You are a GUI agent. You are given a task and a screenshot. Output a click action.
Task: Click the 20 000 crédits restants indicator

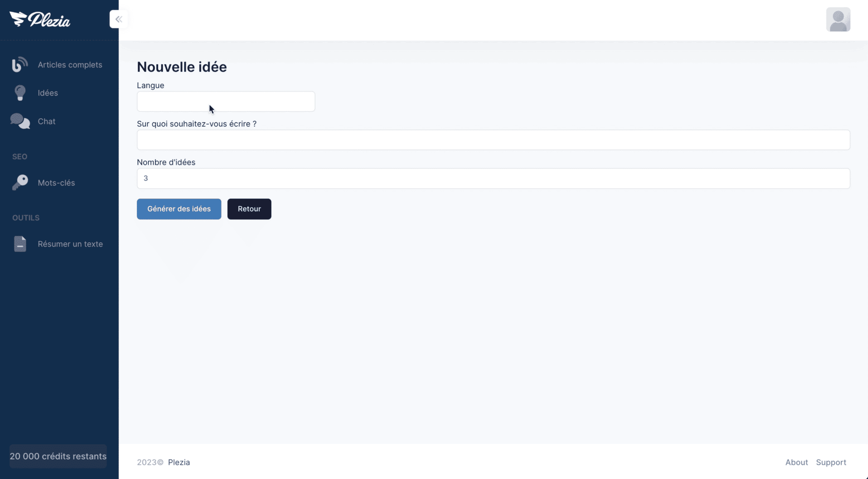pyautogui.click(x=58, y=456)
